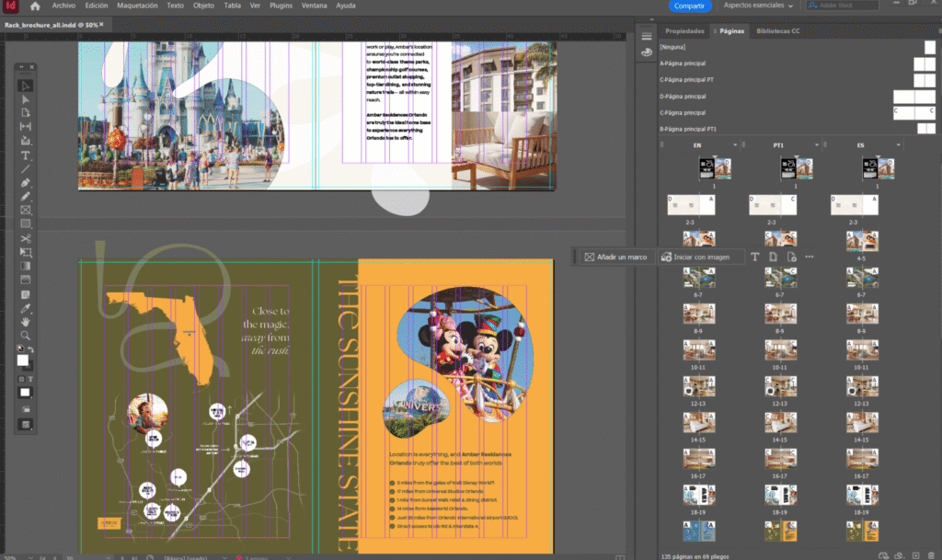The image size is (942, 560).
Task: Toggle the screen mode button in the toolbox
Action: 26,424
